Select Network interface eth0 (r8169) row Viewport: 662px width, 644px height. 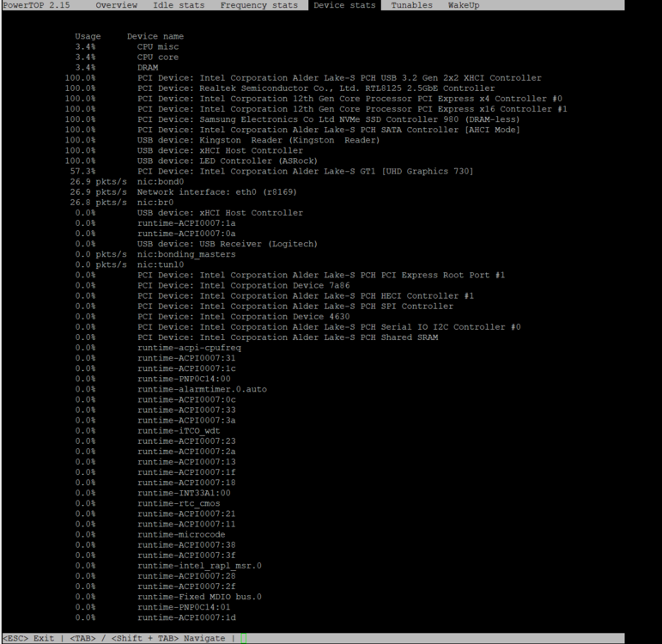(x=183, y=192)
